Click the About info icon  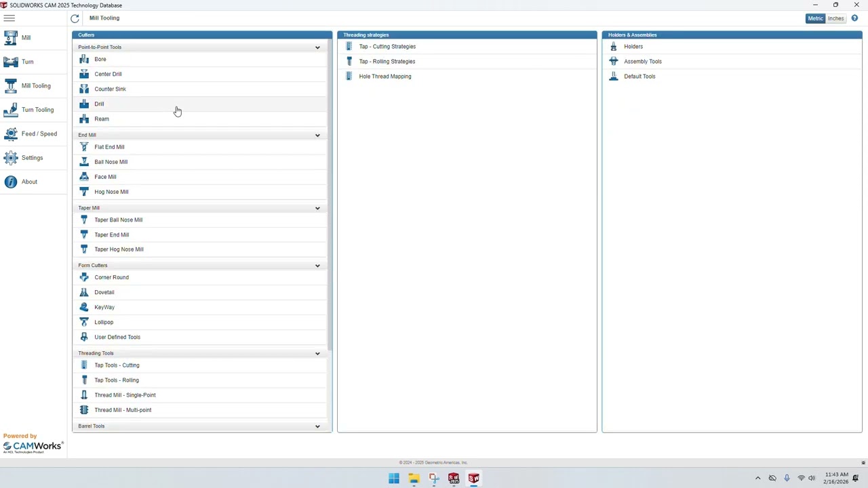tap(10, 182)
